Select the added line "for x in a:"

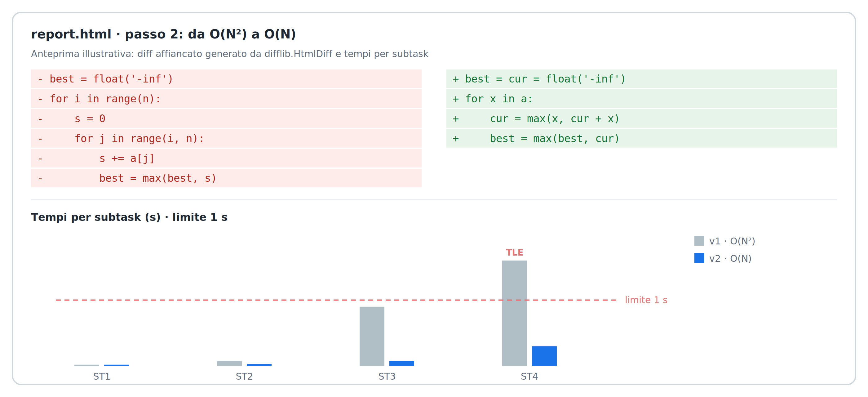642,99
